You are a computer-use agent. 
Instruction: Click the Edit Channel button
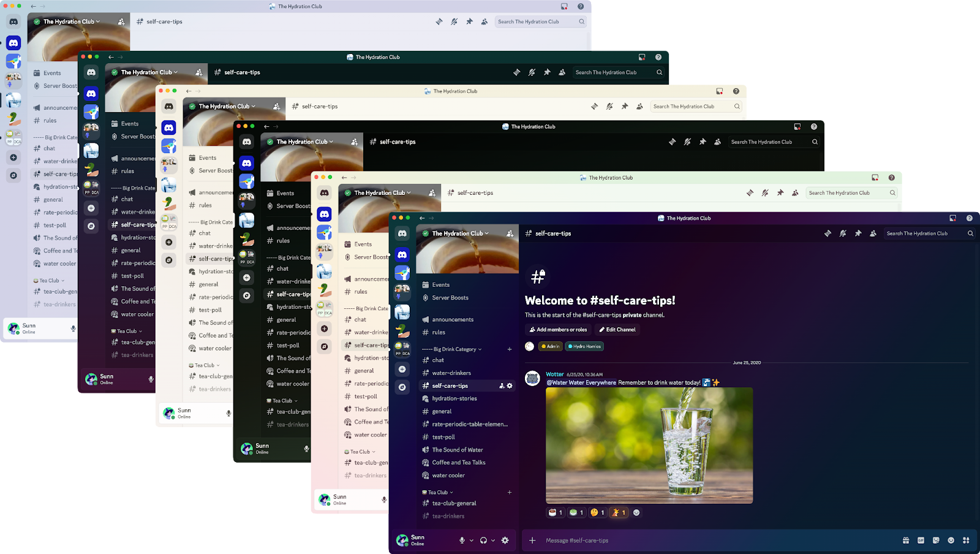[617, 329]
